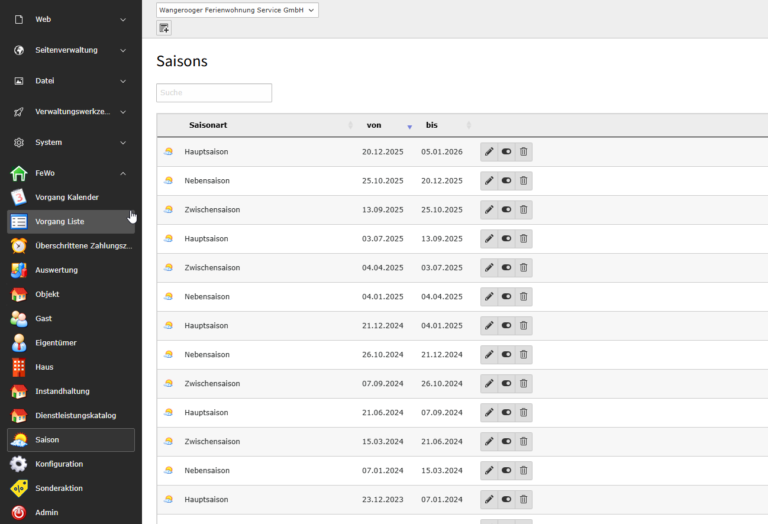Image resolution: width=768 pixels, height=524 pixels.
Task: Click the season icon of the 20.12.2025 Hauptsaison row
Action: [168, 152]
